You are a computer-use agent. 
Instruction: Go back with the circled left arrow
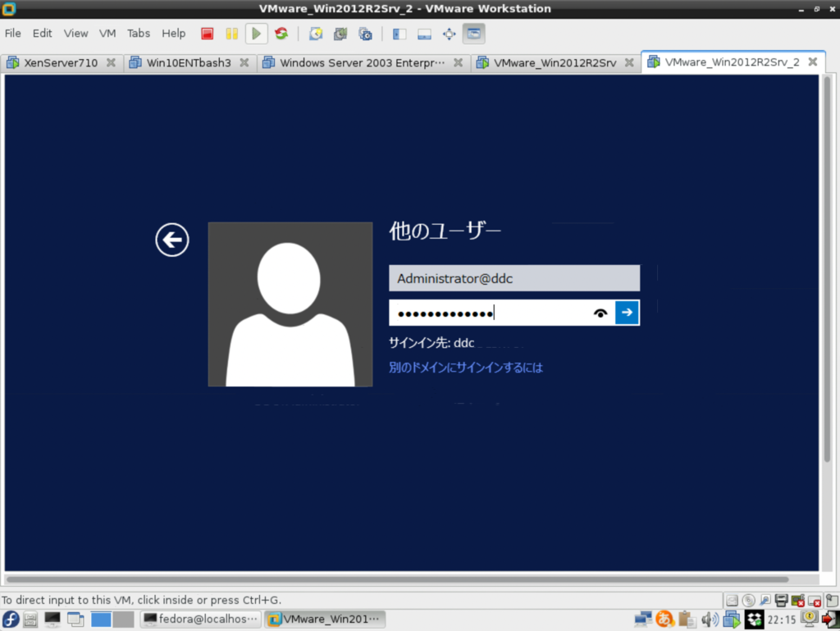(172, 240)
